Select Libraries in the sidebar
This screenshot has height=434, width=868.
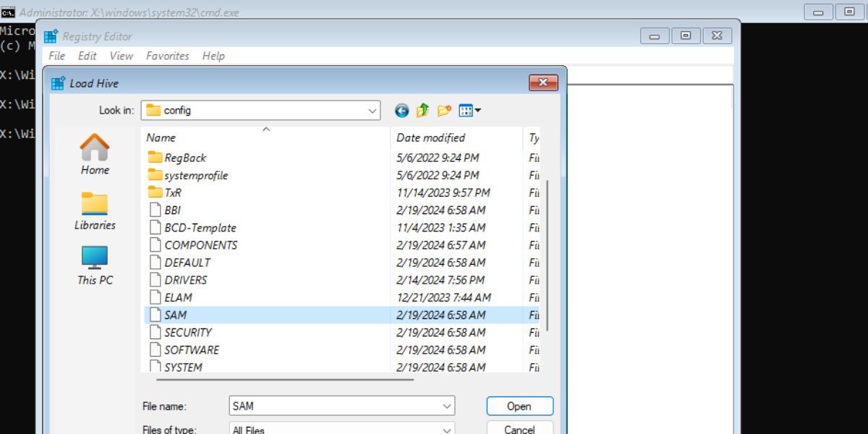click(94, 210)
